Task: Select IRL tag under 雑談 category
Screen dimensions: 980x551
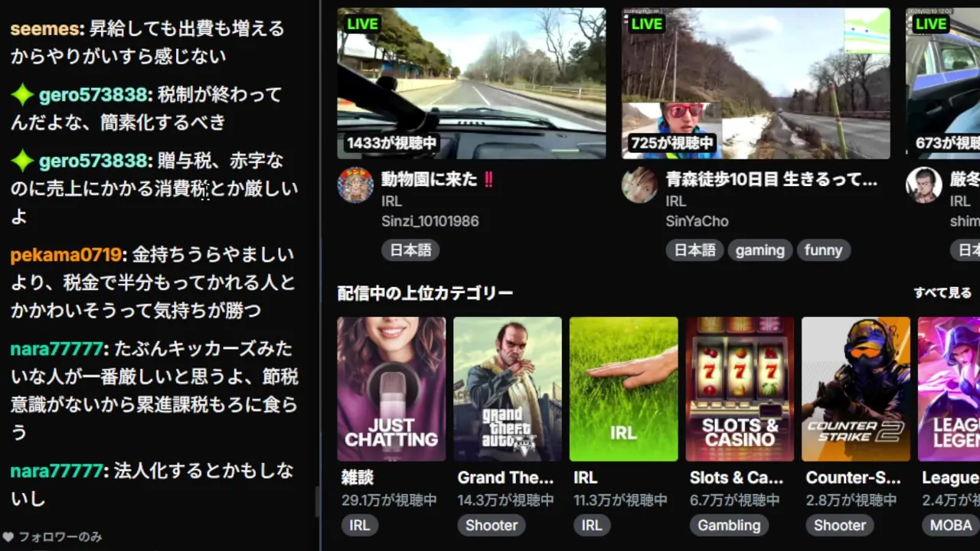Action: pyautogui.click(x=360, y=525)
